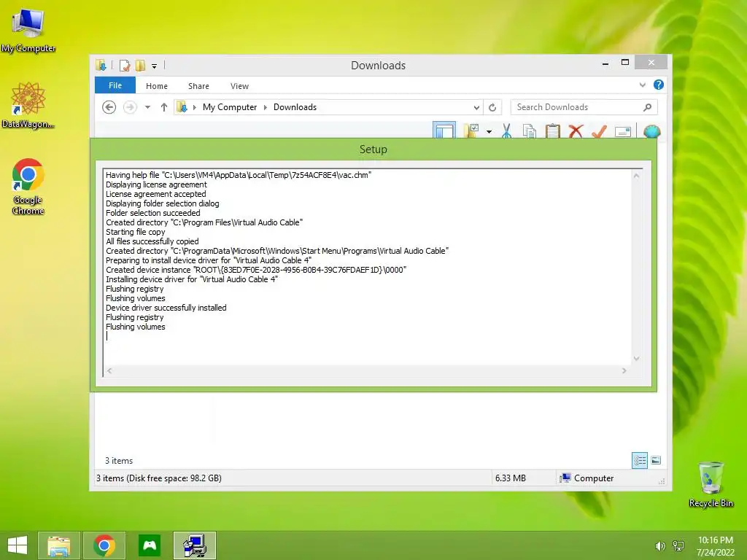This screenshot has height=560, width=747.
Task: Refresh the Downloads folder
Action: pos(492,108)
